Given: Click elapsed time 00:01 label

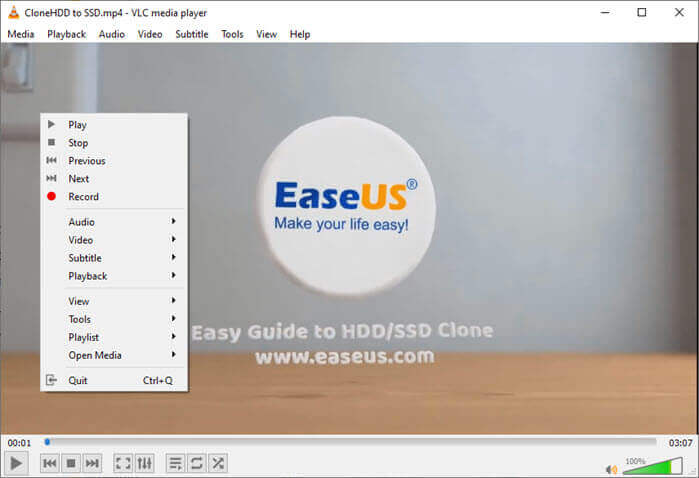Looking at the screenshot, I should pos(19,443).
